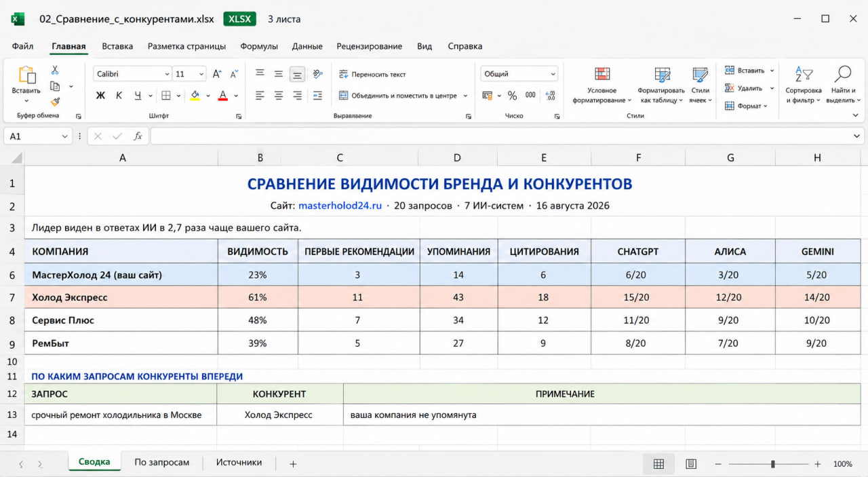This screenshot has width=868, height=477.
Task: Switch to Разметка страницы tab
Action: pyautogui.click(x=186, y=46)
